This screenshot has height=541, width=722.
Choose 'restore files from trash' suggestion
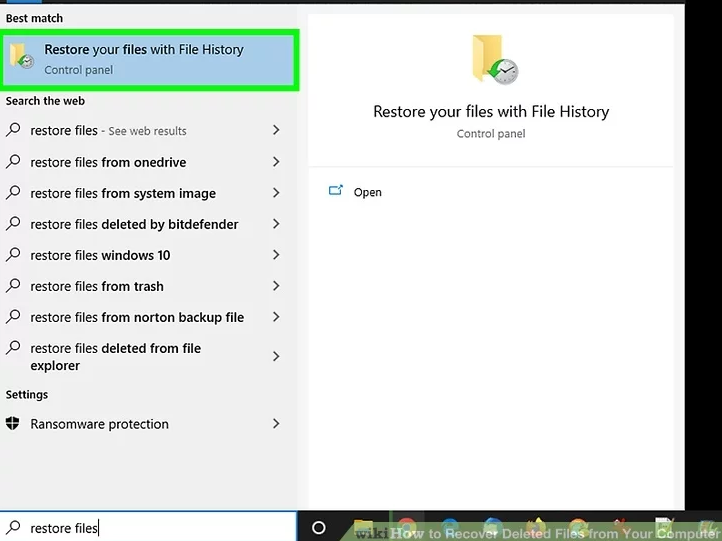97,286
